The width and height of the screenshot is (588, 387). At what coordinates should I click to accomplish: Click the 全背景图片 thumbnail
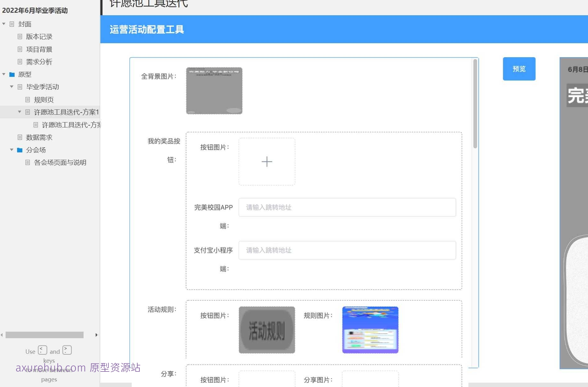point(214,91)
